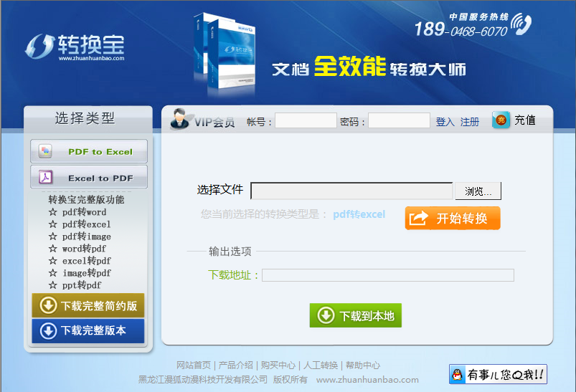Click the image转pdf list item
The image size is (576, 392).
pos(87,273)
